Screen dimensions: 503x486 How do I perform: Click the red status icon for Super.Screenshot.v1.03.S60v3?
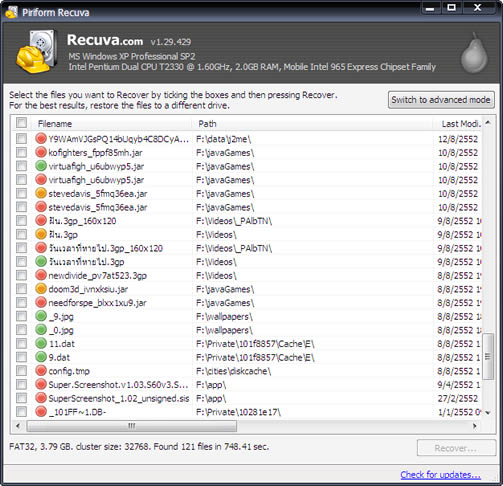(41, 384)
